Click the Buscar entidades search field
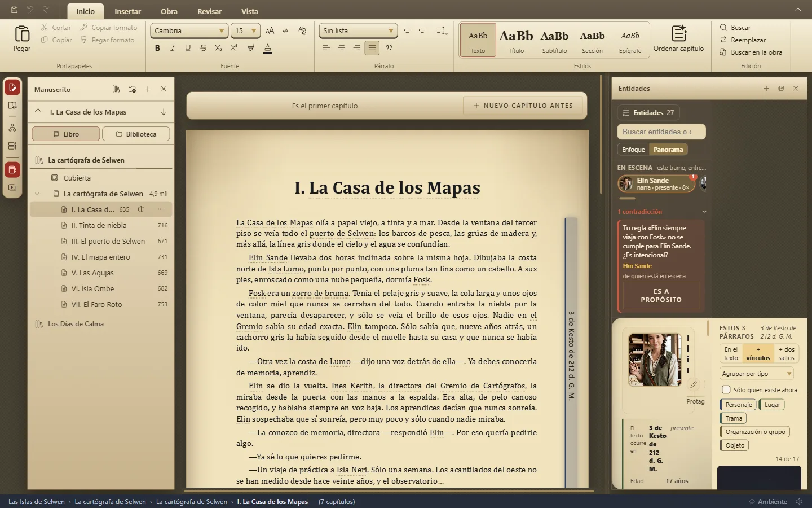 (661, 132)
